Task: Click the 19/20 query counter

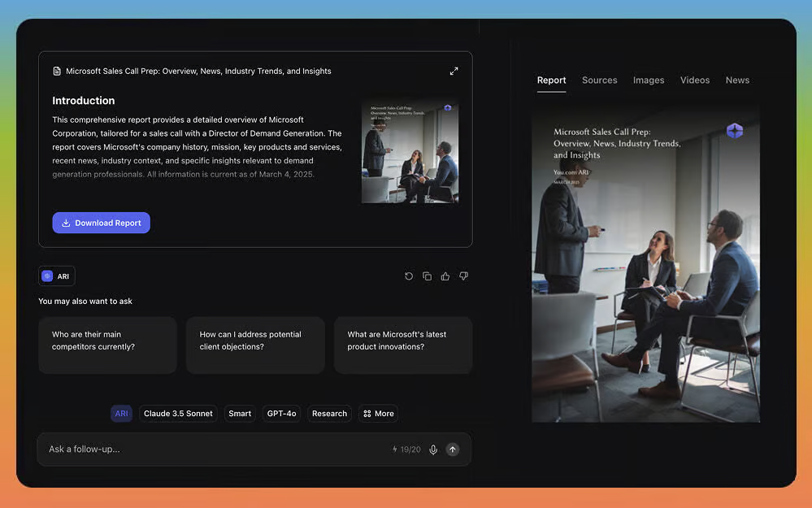Action: [406, 449]
